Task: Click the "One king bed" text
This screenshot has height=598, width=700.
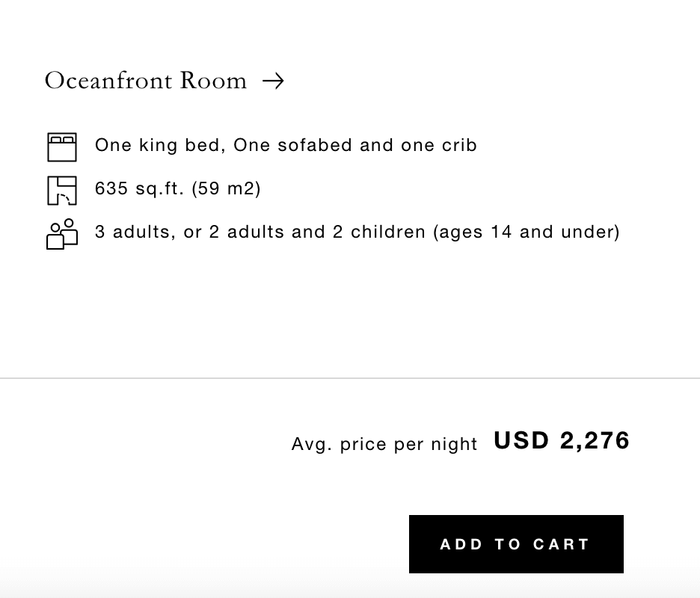Action: (x=159, y=145)
